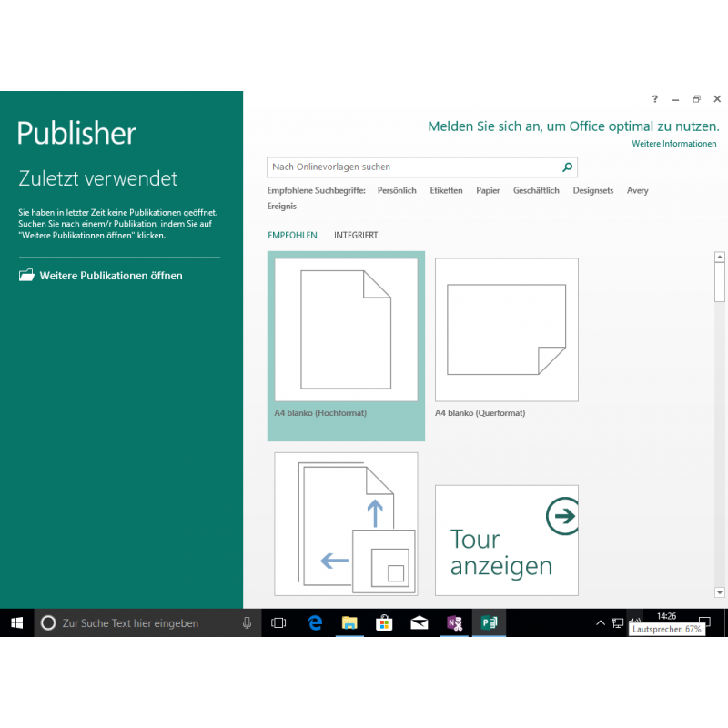This screenshot has height=728, width=728.
Task: Click the microphone icon in search bar
Action: [247, 623]
